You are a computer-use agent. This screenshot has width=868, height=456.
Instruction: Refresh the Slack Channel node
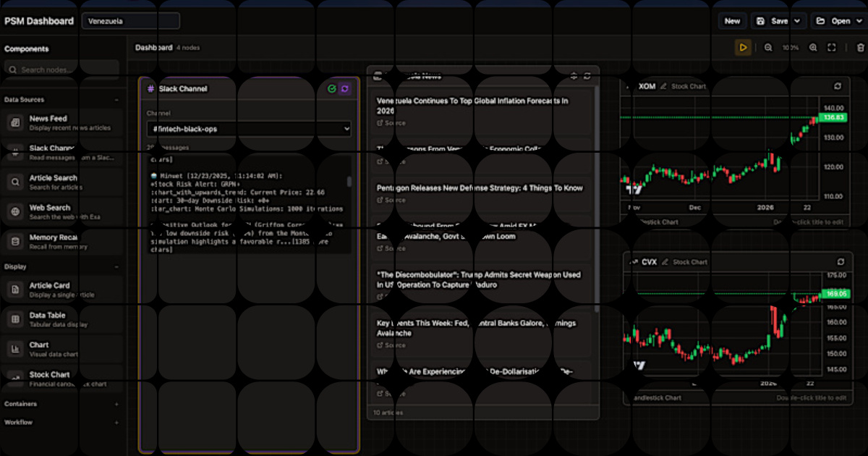coord(345,88)
